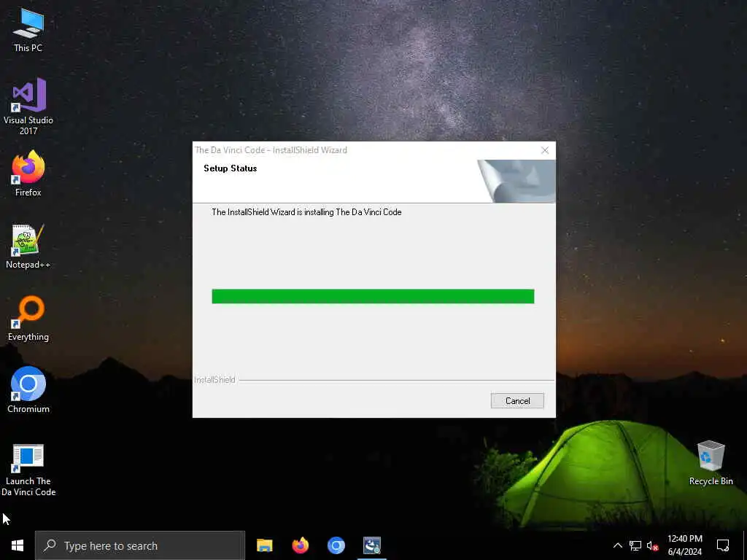
Task: Select the Everything search desktop shortcut
Action: click(x=28, y=319)
